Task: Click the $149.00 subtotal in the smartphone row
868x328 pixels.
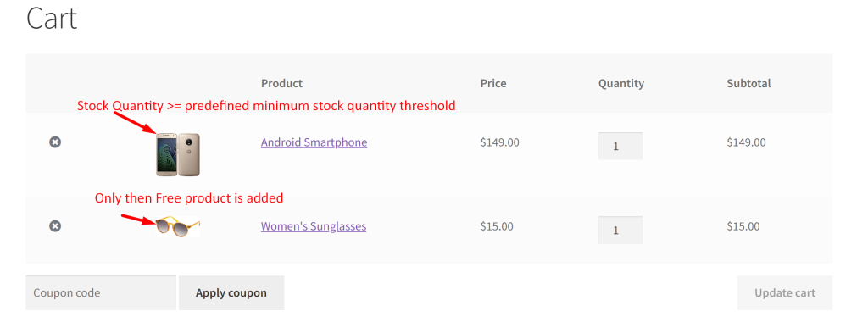Action: tap(746, 142)
